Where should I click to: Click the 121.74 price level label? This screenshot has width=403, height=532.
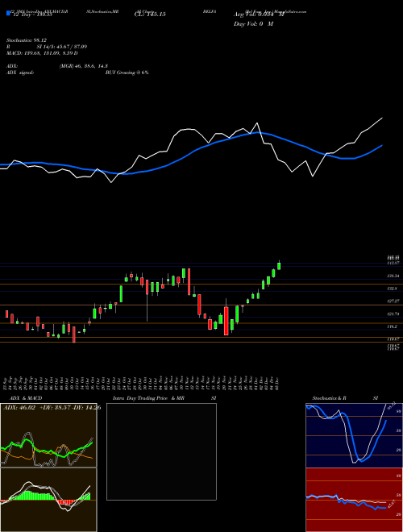pos(393,314)
